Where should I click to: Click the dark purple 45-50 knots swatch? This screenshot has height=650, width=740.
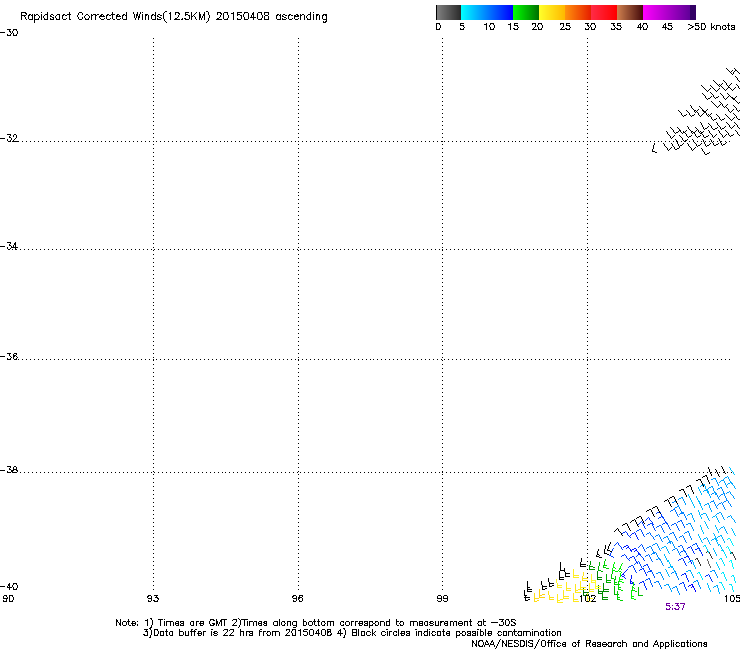click(682, 12)
